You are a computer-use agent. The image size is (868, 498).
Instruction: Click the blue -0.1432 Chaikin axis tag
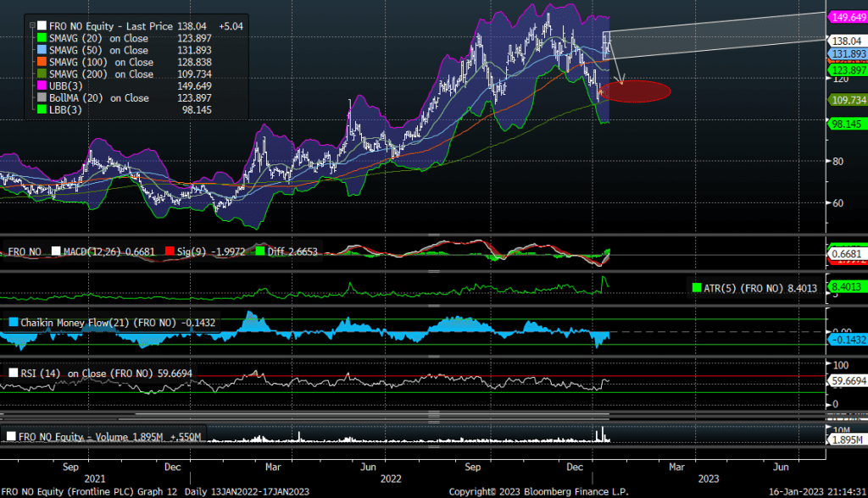848,340
